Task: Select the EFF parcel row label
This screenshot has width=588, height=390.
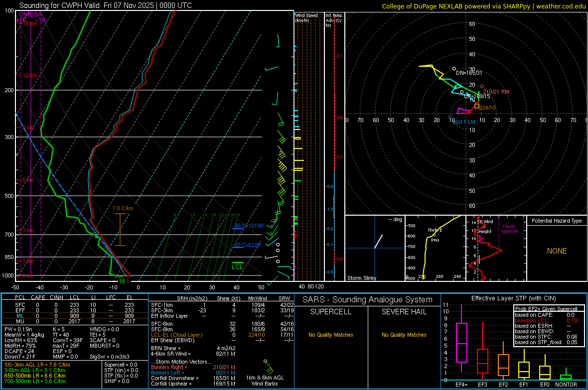Action: [x=20, y=310]
